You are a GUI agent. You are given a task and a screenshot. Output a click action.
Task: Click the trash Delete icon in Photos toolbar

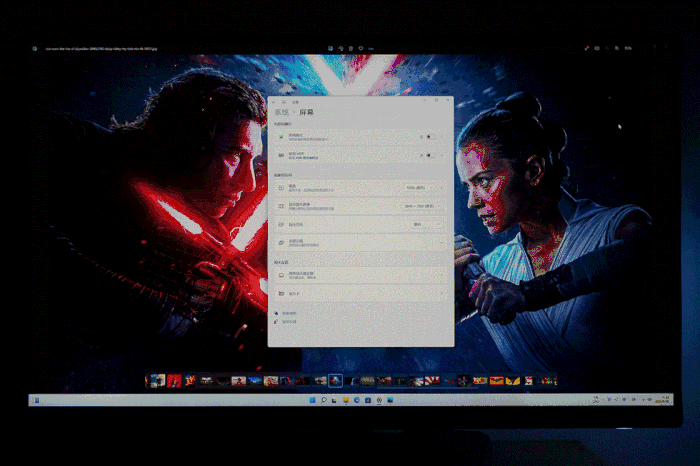pyautogui.click(x=351, y=48)
